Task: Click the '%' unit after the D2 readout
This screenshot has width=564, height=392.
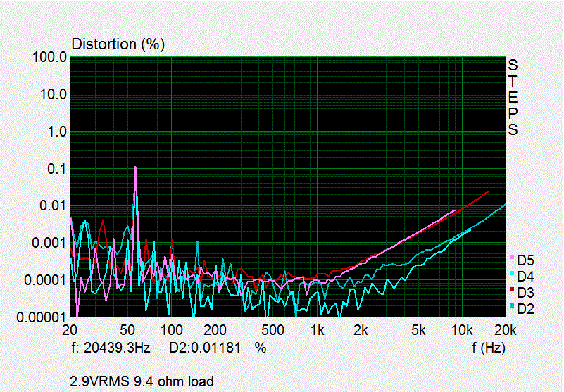Action: pyautogui.click(x=261, y=348)
